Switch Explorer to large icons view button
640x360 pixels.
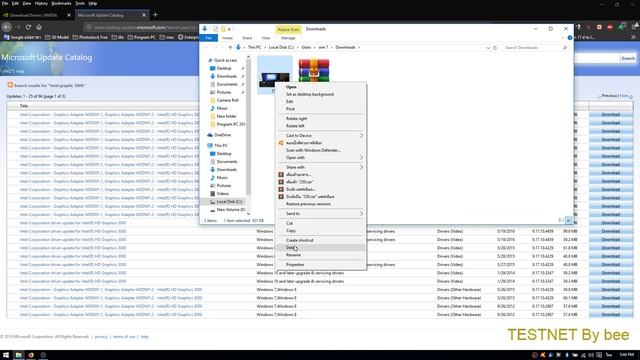(x=568, y=220)
